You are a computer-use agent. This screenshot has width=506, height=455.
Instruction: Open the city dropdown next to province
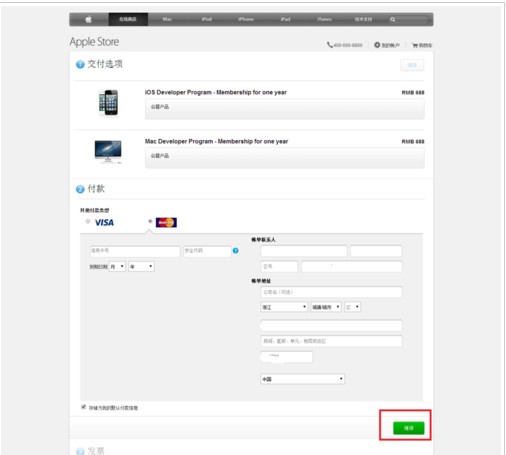point(326,307)
